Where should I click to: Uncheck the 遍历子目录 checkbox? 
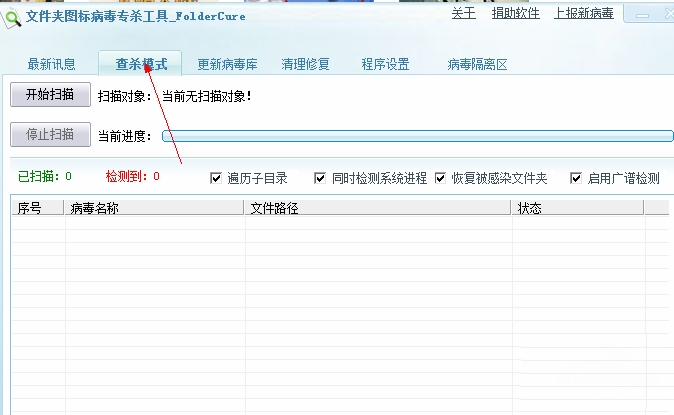(x=216, y=178)
